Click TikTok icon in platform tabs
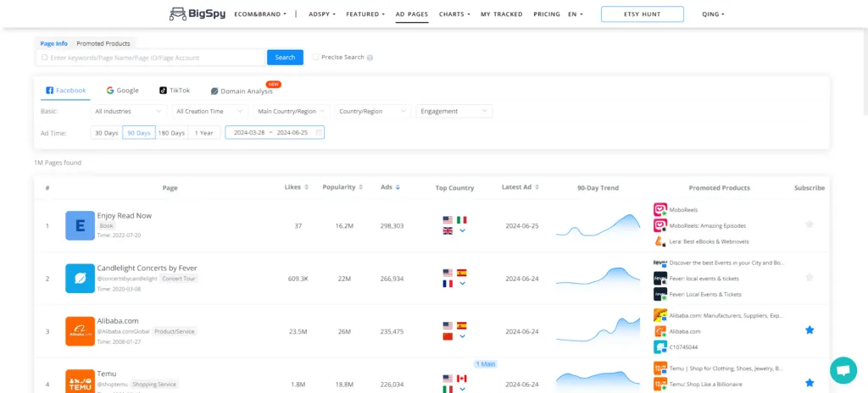This screenshot has width=868, height=393. (x=164, y=91)
